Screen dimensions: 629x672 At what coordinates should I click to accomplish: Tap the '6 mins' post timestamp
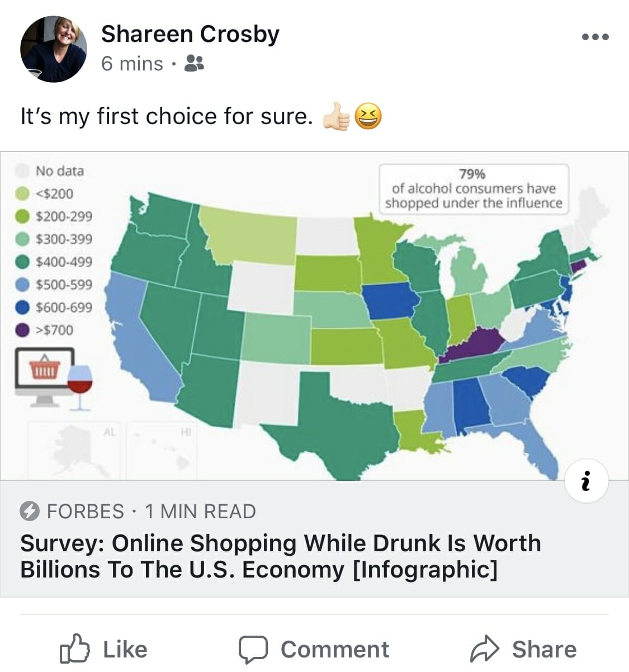click(132, 64)
